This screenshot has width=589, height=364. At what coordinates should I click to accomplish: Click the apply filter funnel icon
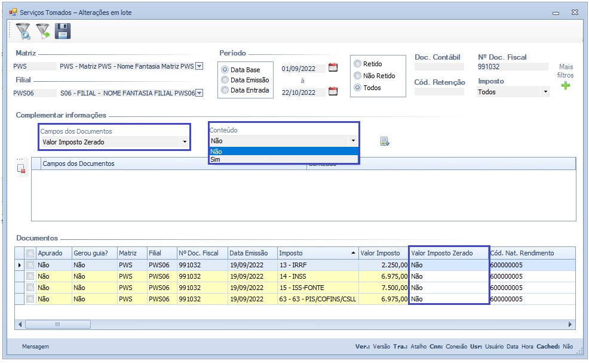(43, 31)
